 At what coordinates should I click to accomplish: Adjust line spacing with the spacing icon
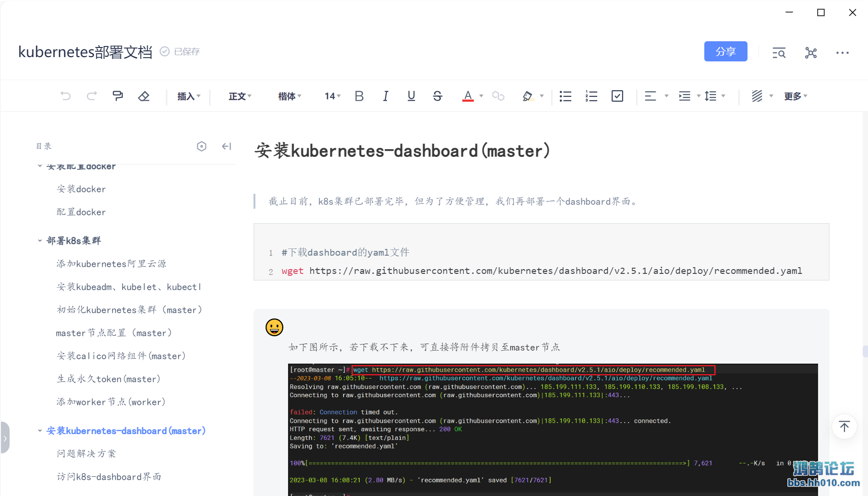click(x=711, y=96)
